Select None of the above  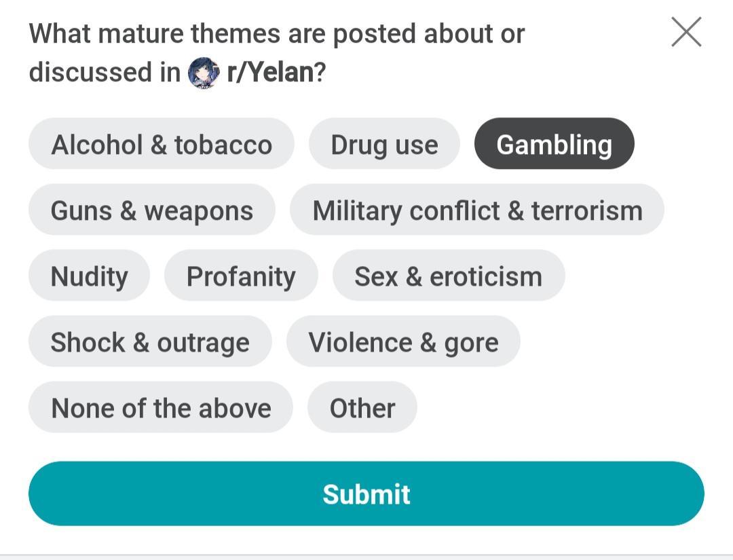(x=161, y=408)
